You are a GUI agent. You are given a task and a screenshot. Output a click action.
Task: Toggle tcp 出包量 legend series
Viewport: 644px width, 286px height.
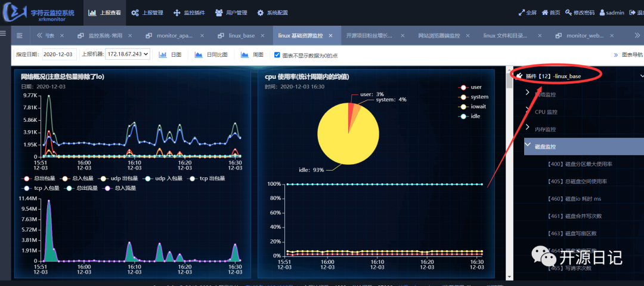point(206,179)
